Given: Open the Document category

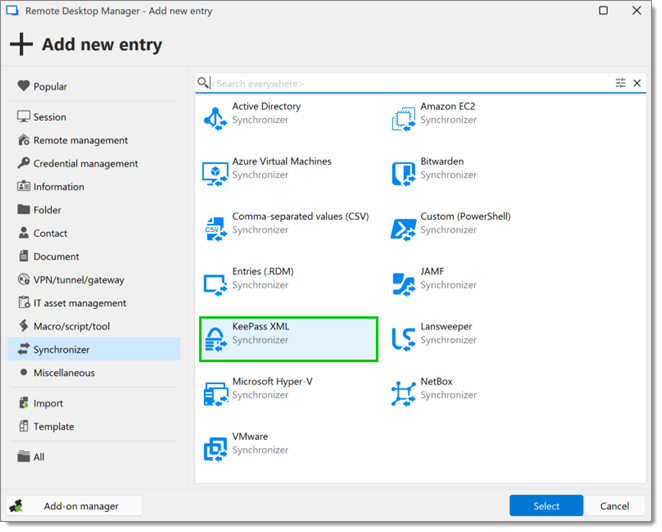Looking at the screenshot, I should [94, 256].
